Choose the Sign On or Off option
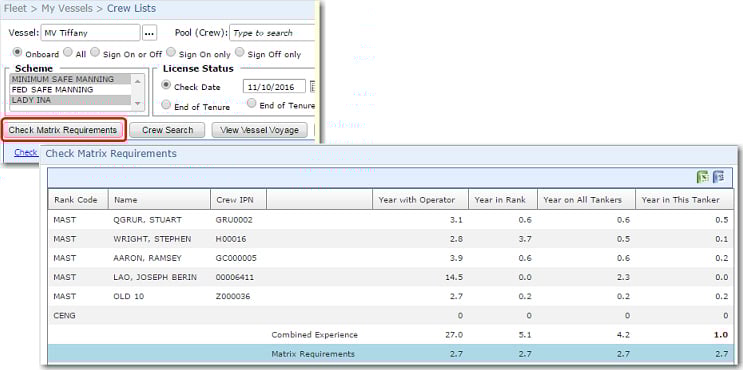Viewport: 743px width, 370px height. point(95,52)
